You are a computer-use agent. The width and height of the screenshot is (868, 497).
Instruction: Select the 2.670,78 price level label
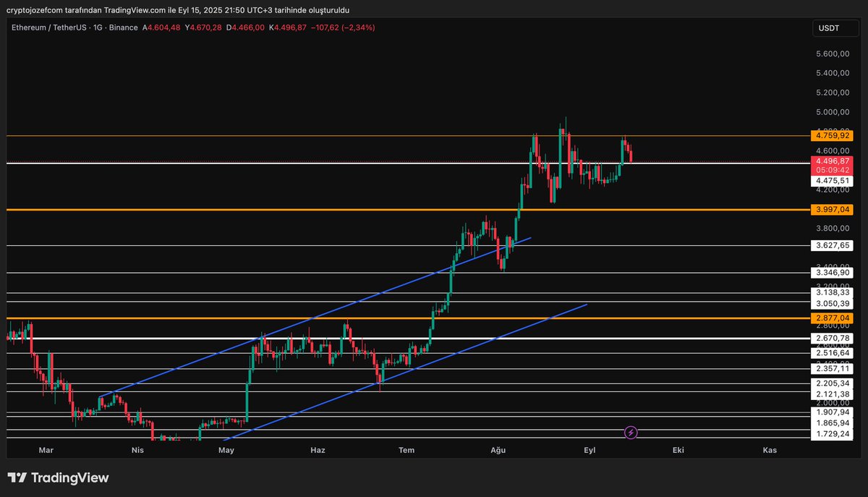pyautogui.click(x=832, y=338)
